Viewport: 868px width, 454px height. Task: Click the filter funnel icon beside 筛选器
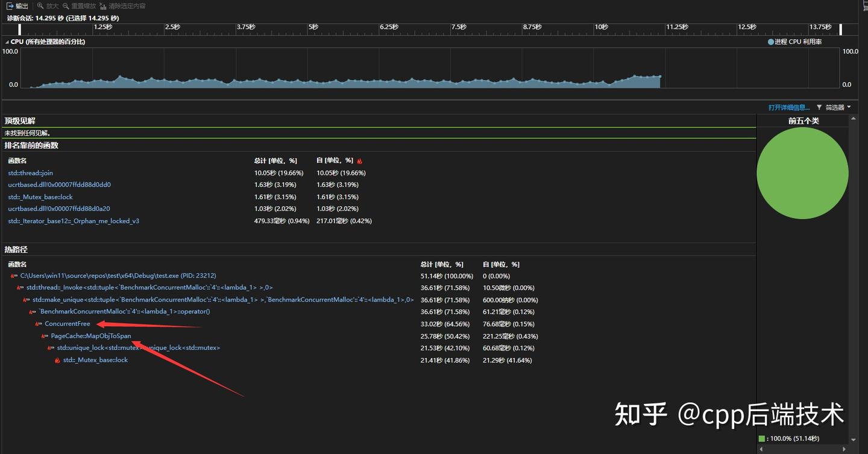(x=819, y=107)
